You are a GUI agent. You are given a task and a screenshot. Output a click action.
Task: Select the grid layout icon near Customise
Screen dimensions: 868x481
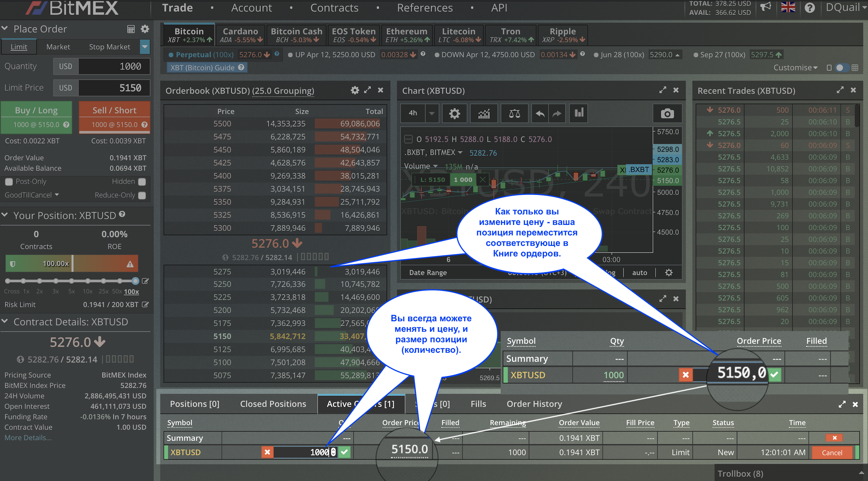coord(855,67)
